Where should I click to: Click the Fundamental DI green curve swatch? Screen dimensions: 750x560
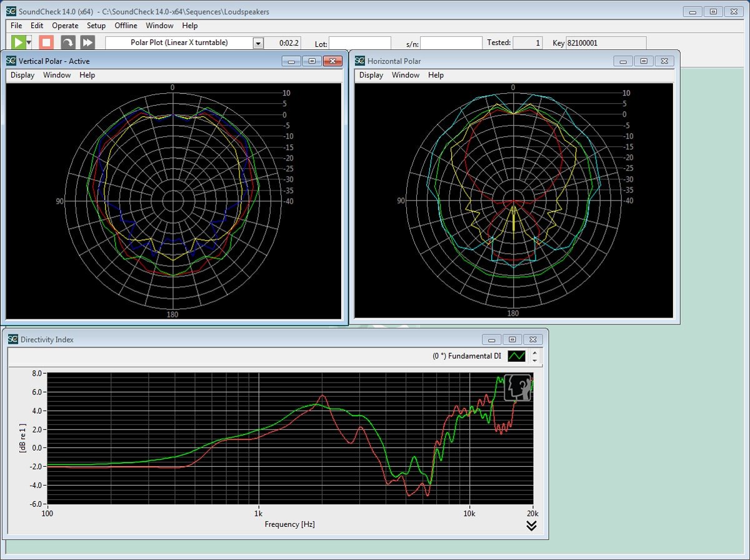tap(517, 356)
